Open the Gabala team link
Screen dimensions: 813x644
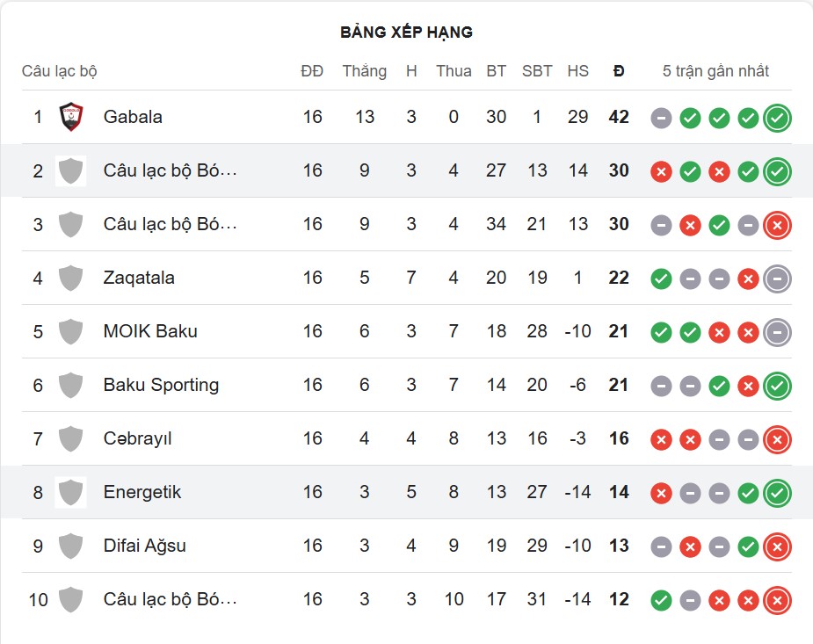coord(133,117)
